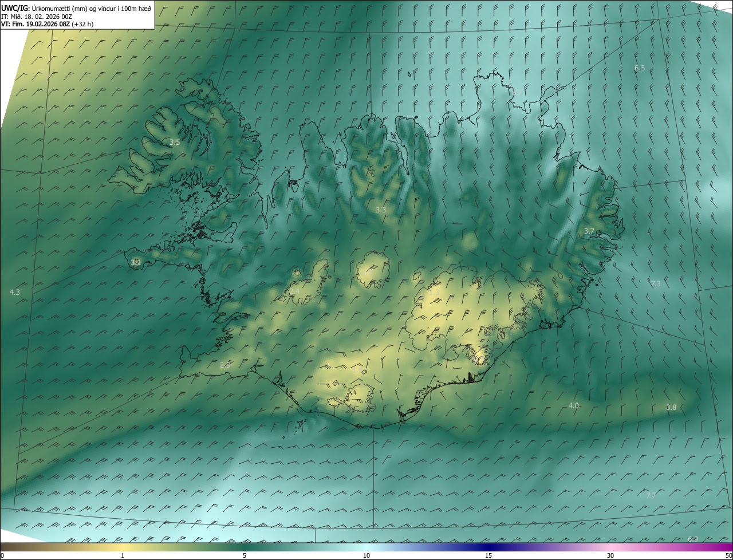The height and width of the screenshot is (560, 733).
Task: Select the 7.7 value label in the south sea
Action: pos(651,495)
